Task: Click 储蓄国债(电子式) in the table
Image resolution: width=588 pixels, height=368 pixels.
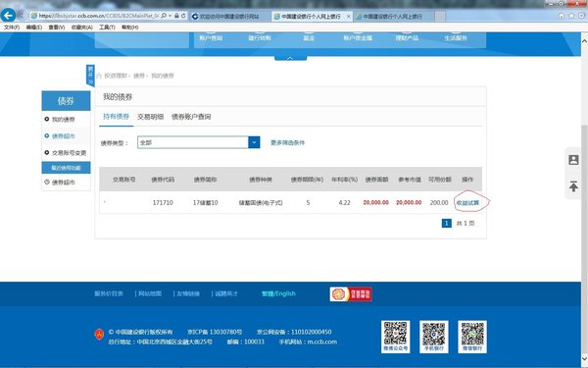Action: click(261, 203)
